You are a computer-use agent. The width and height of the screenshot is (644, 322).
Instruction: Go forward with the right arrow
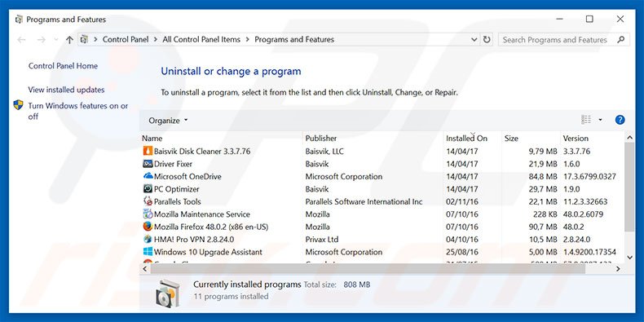[41, 40]
